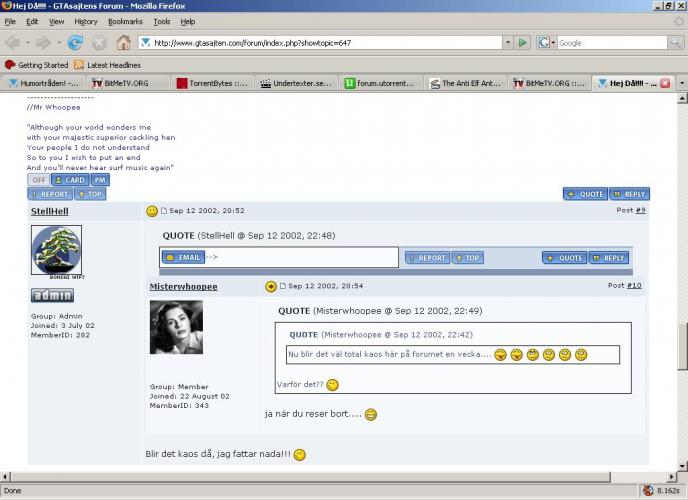Click the Stop loading button
688x500 pixels.
click(x=99, y=43)
